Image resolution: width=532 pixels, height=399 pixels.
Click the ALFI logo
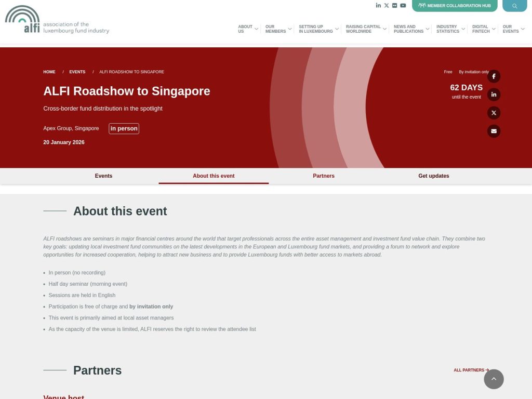(x=56, y=21)
